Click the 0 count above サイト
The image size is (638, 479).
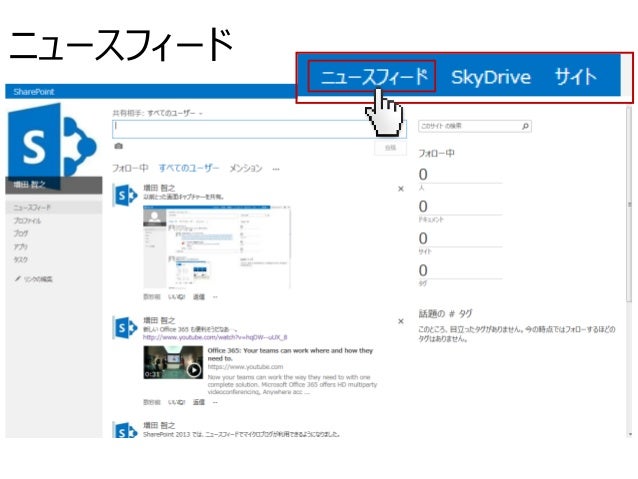[423, 238]
